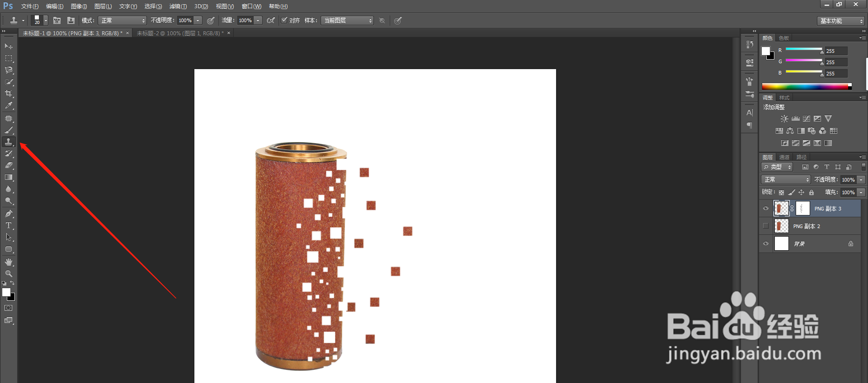The image size is (868, 383).
Task: Select the Brush tool
Action: [x=9, y=130]
